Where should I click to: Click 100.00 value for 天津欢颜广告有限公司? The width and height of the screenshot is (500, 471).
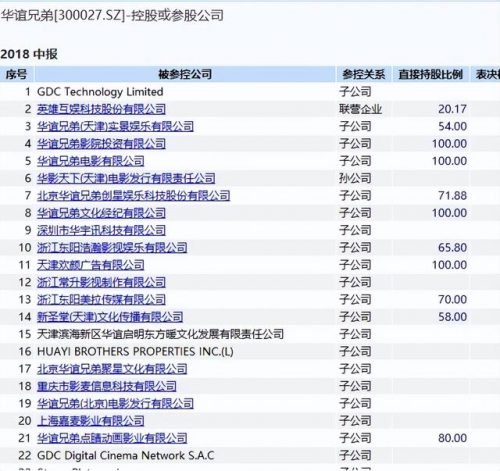coord(449,265)
